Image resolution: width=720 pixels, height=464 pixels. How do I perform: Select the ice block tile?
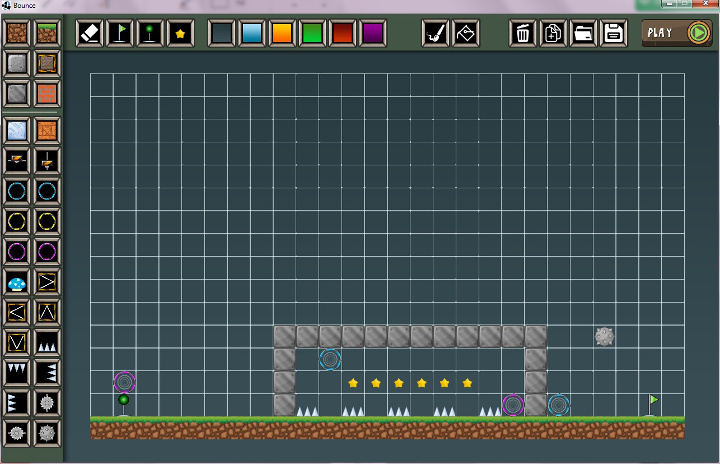(17, 130)
